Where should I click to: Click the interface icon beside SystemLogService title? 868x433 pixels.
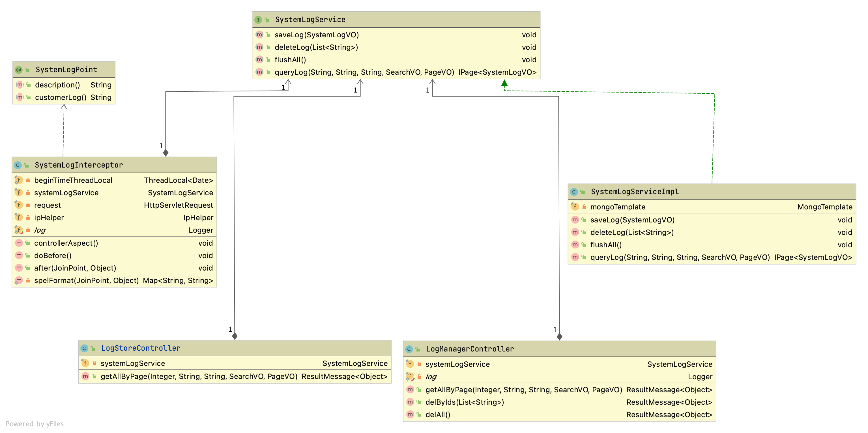click(258, 20)
